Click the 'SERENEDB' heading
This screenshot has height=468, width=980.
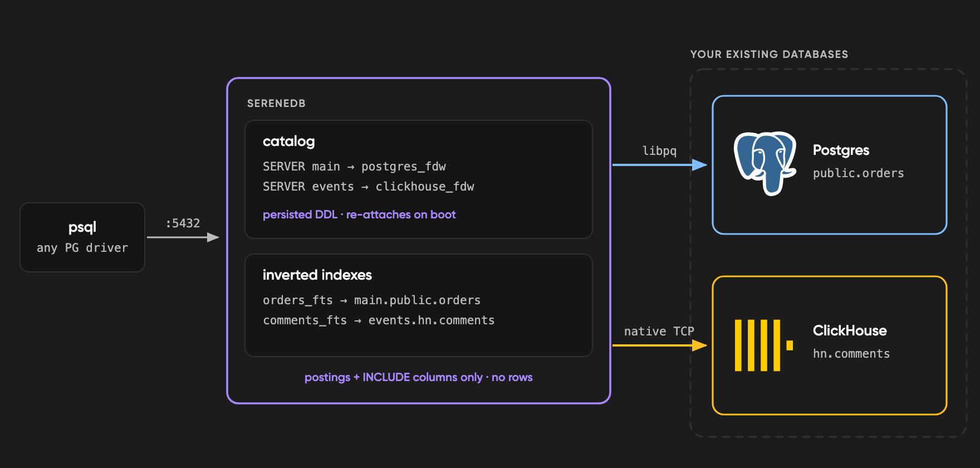click(276, 104)
